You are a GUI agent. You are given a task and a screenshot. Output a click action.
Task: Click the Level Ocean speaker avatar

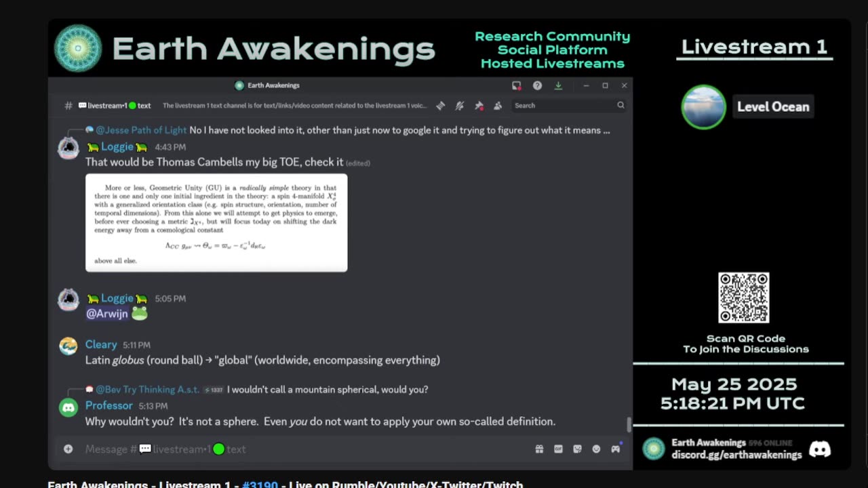click(703, 107)
